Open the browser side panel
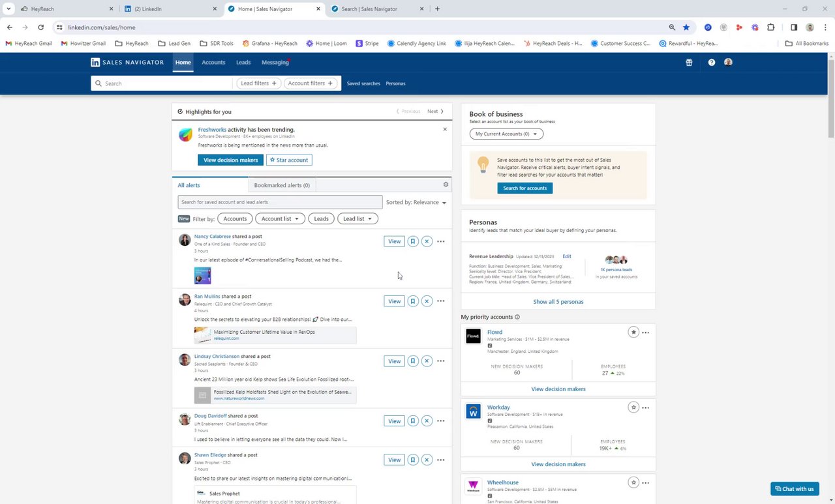Image resolution: width=835 pixels, height=504 pixels. tap(794, 27)
